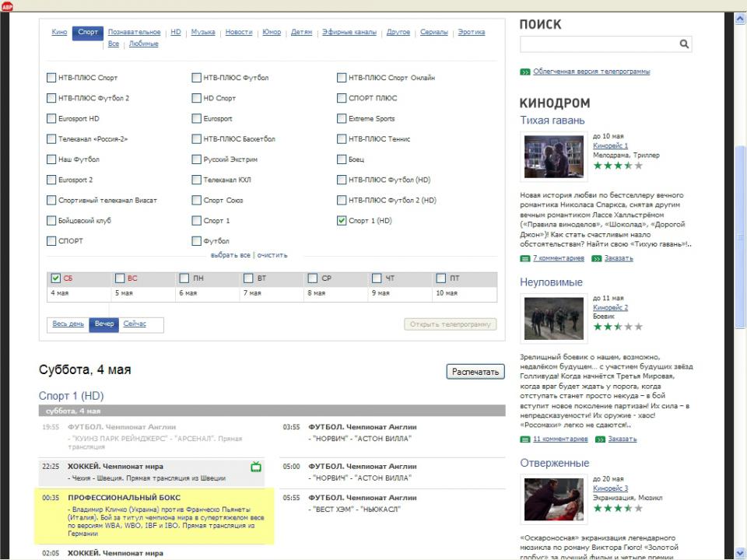747x560 pixels.
Task: Open the Отверженные movie thumbnail
Action: pos(553,499)
